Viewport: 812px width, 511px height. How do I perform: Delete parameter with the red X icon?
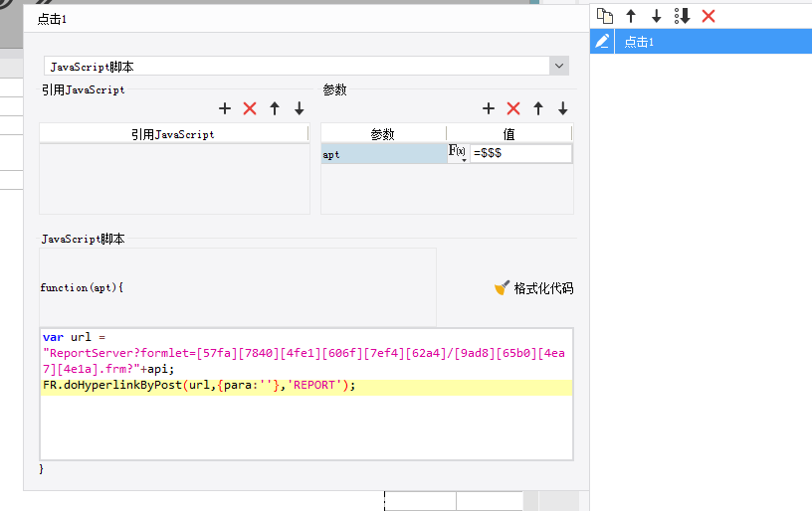coord(513,108)
